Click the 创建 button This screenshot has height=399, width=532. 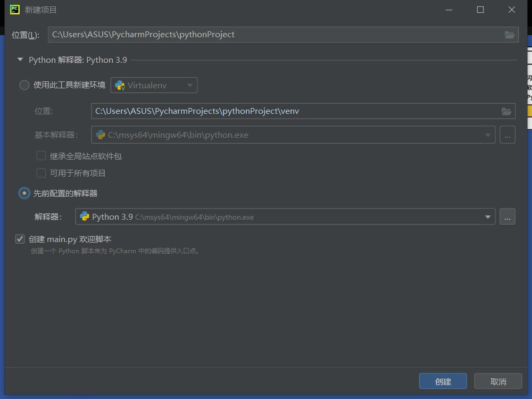[443, 381]
